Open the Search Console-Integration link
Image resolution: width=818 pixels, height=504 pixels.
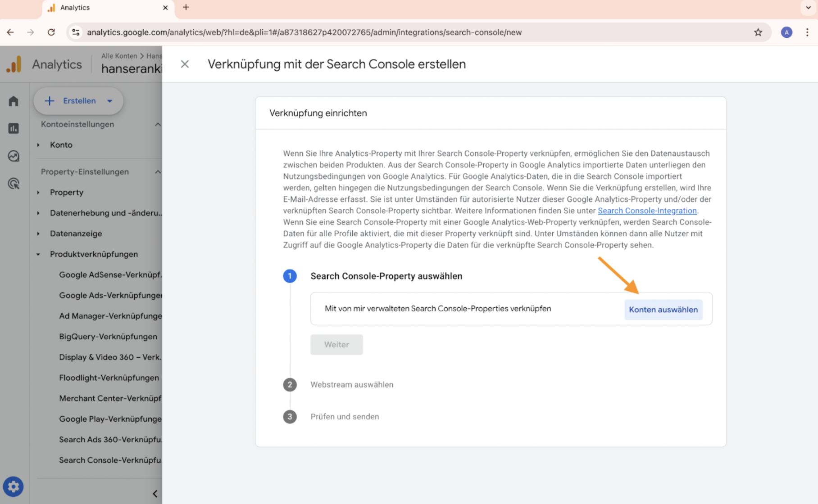(647, 211)
